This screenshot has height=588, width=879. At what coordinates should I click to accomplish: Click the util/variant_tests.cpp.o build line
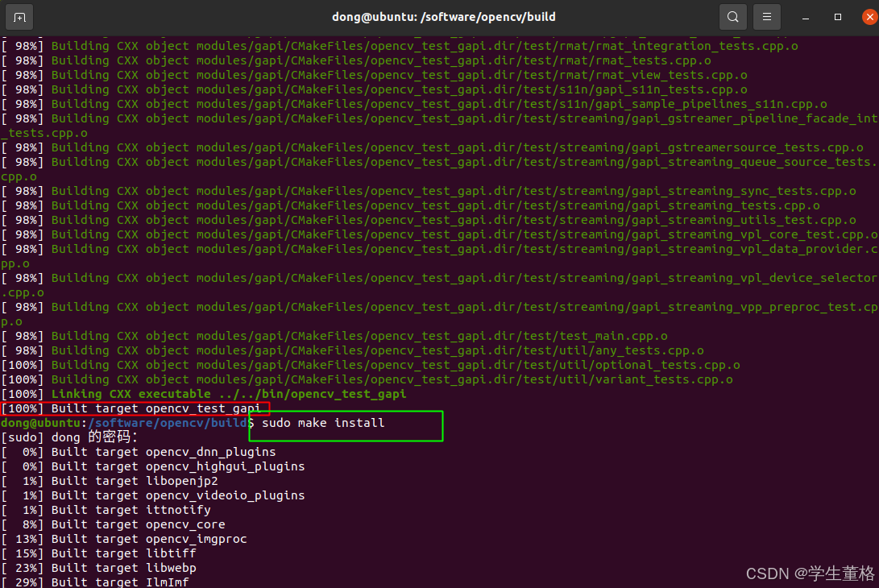(367, 379)
